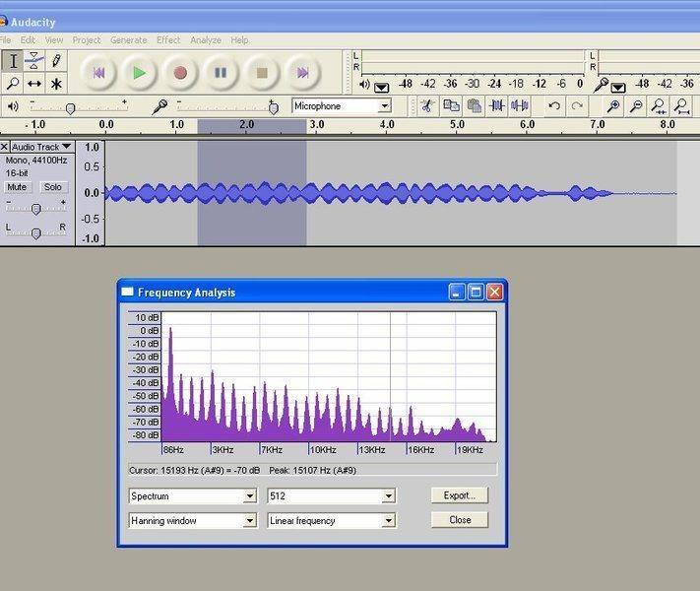Image resolution: width=700 pixels, height=591 pixels.
Task: Click the Copy icon
Action: pos(451,105)
